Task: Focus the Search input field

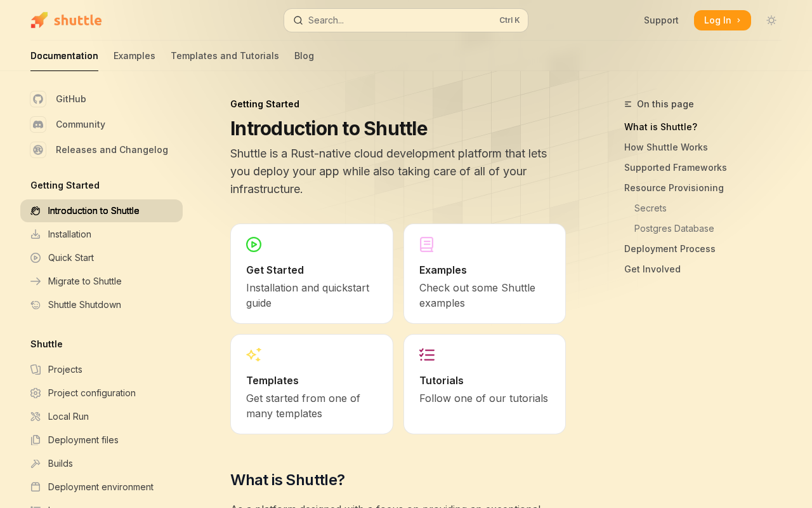Action: click(x=406, y=20)
